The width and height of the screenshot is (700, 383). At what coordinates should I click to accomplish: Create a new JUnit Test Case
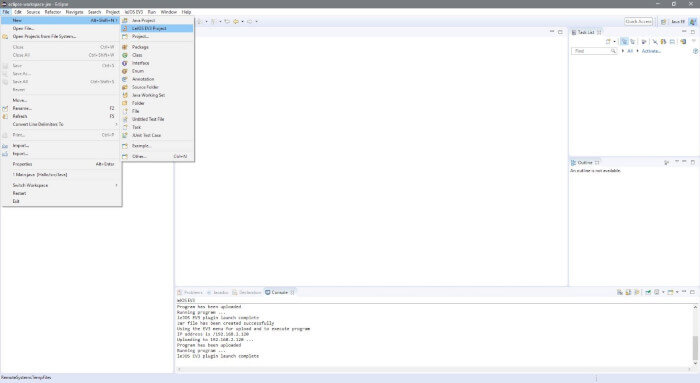click(x=157, y=135)
